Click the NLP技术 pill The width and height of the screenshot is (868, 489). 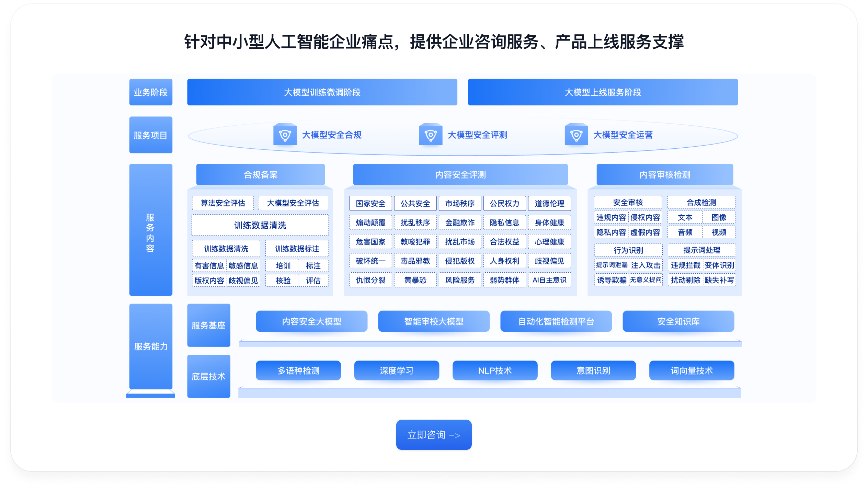(494, 370)
